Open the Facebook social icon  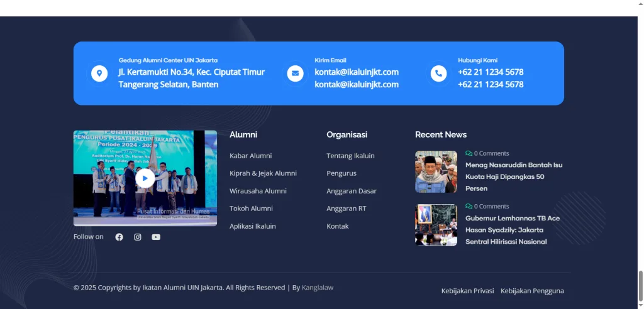119,237
